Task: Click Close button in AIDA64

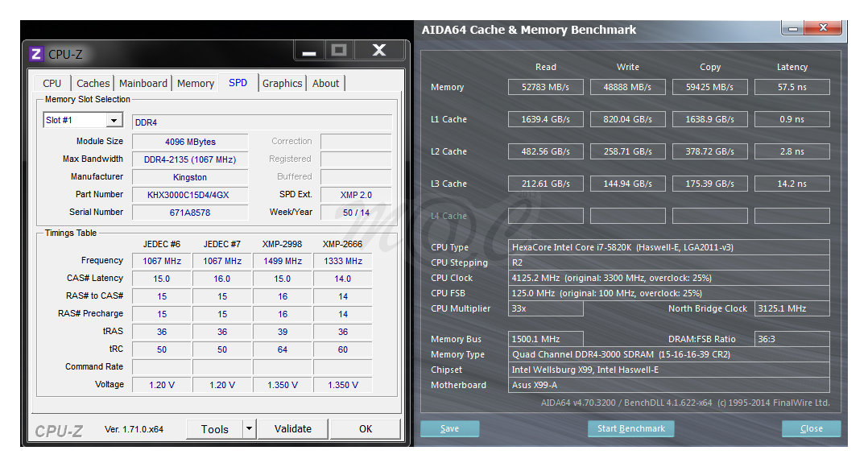Action: (x=812, y=429)
